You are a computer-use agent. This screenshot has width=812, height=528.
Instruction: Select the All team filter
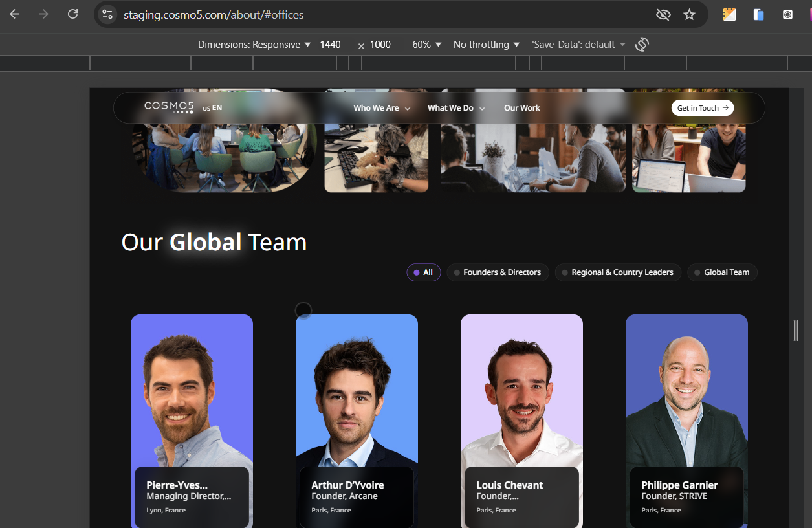(x=424, y=272)
